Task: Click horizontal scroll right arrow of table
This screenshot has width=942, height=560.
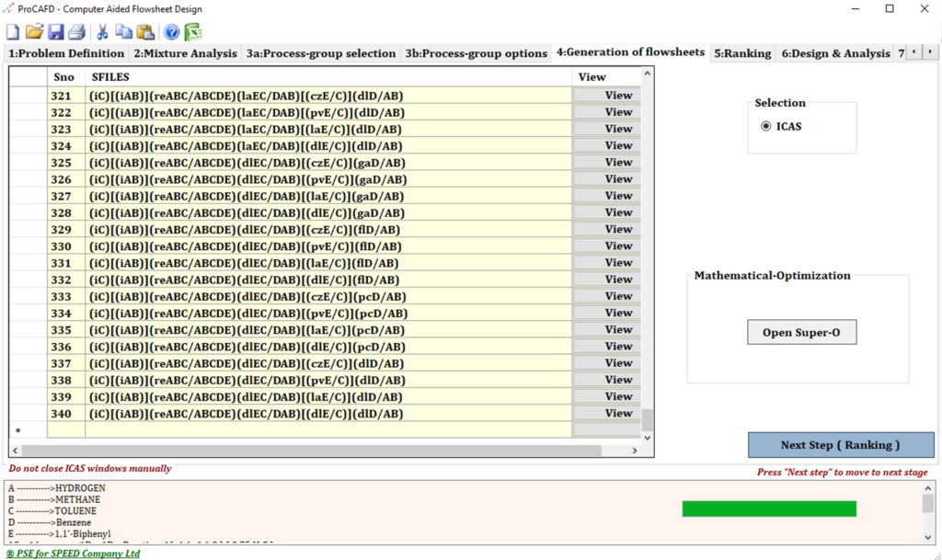Action: click(x=635, y=451)
